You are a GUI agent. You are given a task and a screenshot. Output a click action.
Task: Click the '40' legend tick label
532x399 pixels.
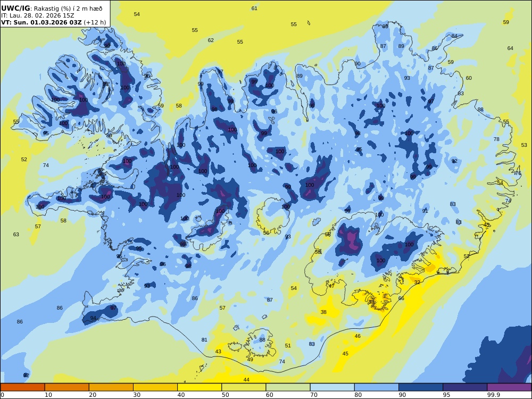coord(181,395)
